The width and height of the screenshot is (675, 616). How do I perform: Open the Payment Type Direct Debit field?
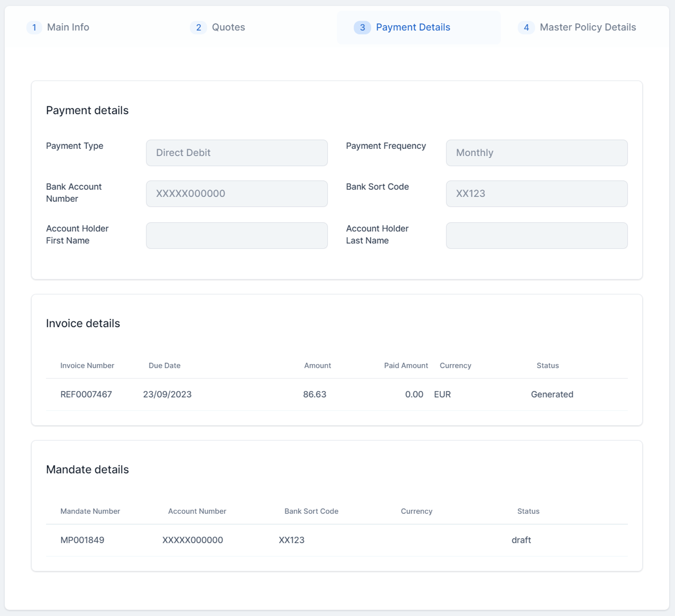tap(237, 153)
